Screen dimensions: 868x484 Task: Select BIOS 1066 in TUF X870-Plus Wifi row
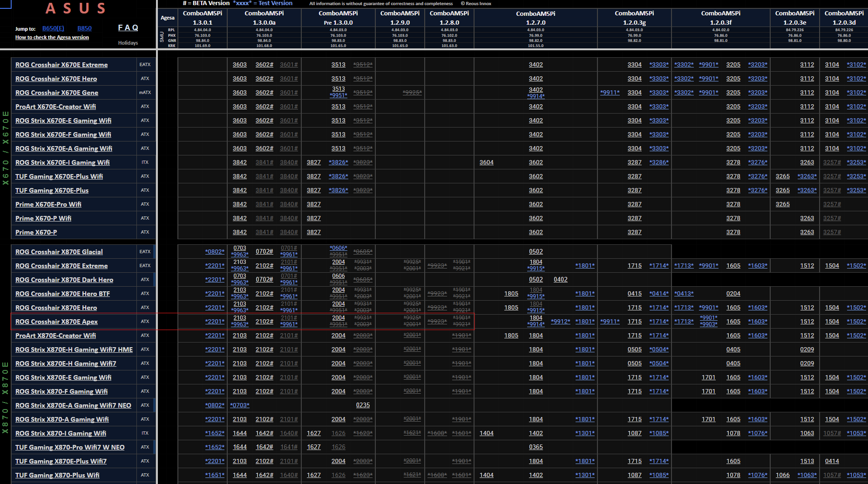coord(783,475)
